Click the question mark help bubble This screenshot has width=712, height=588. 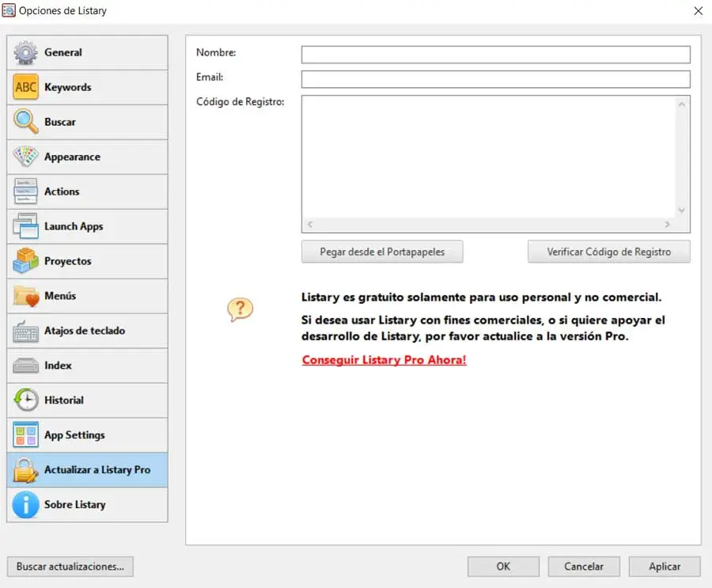click(240, 309)
